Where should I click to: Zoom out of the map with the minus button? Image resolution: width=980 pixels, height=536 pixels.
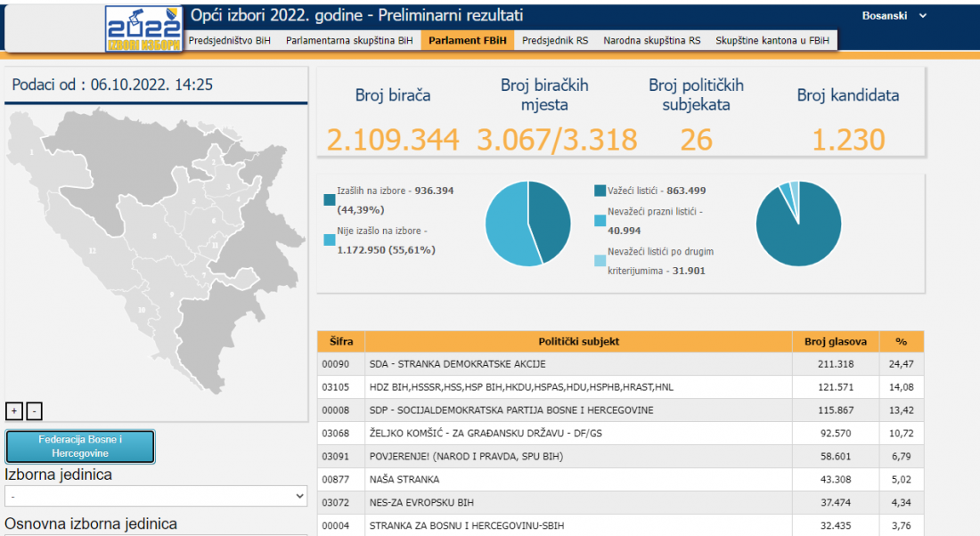click(34, 411)
